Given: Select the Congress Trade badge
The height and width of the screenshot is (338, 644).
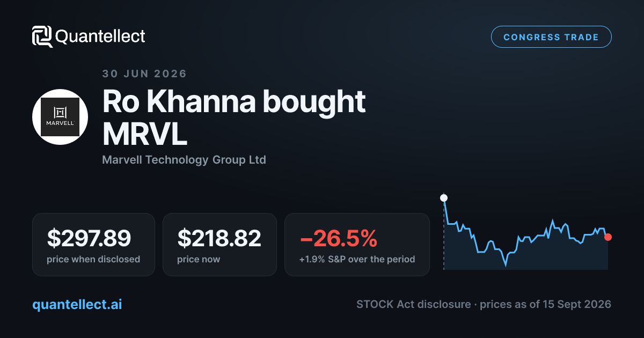Looking at the screenshot, I should [x=551, y=37].
